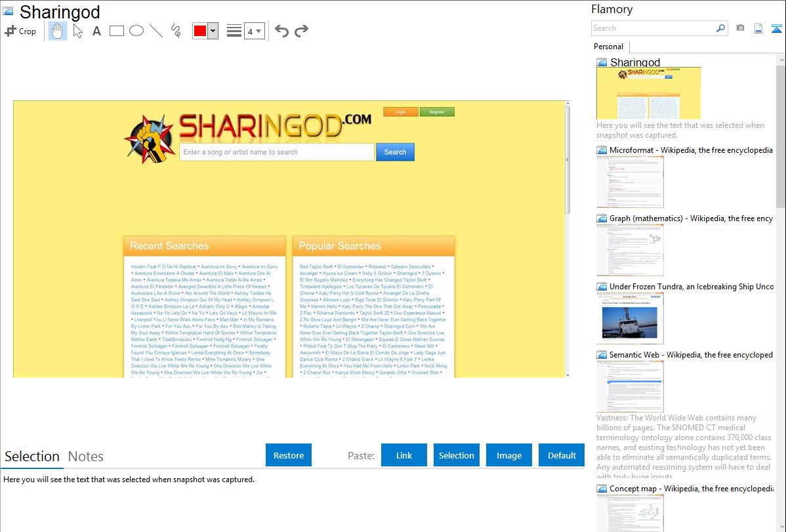
Task: Click the icon beside the Concept map entry
Action: coord(602,488)
